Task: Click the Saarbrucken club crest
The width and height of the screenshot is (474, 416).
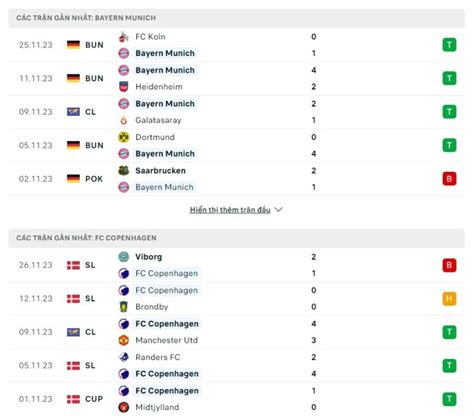Action: (x=124, y=170)
